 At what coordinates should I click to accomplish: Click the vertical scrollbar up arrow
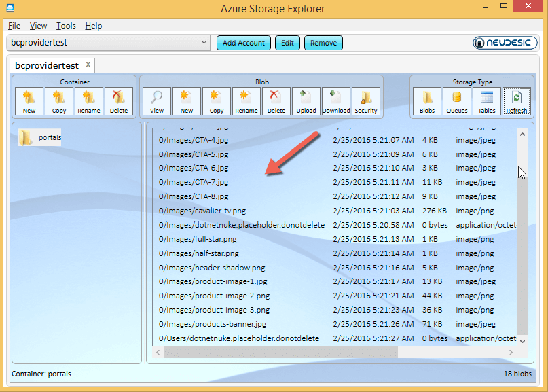(x=522, y=135)
